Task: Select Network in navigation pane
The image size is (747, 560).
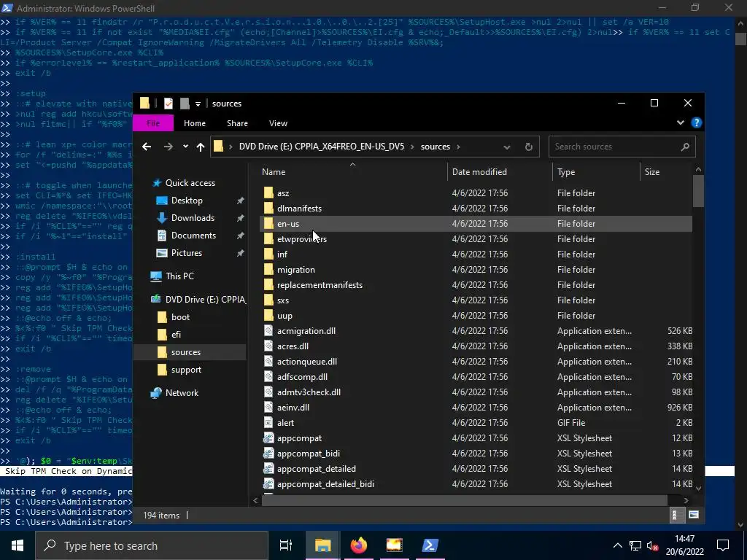Action: tap(182, 393)
